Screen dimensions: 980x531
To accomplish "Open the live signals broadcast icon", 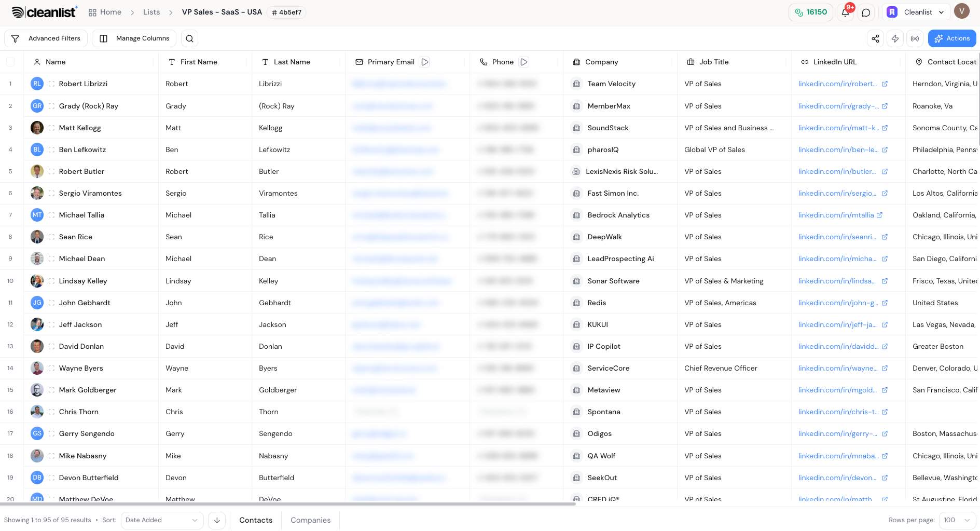I will pos(915,38).
